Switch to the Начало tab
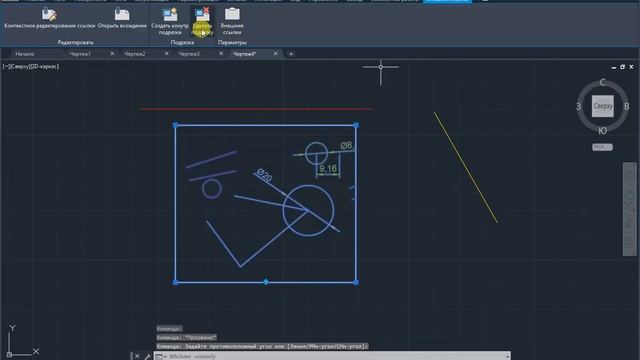The height and width of the screenshot is (360, 640). click(x=25, y=54)
